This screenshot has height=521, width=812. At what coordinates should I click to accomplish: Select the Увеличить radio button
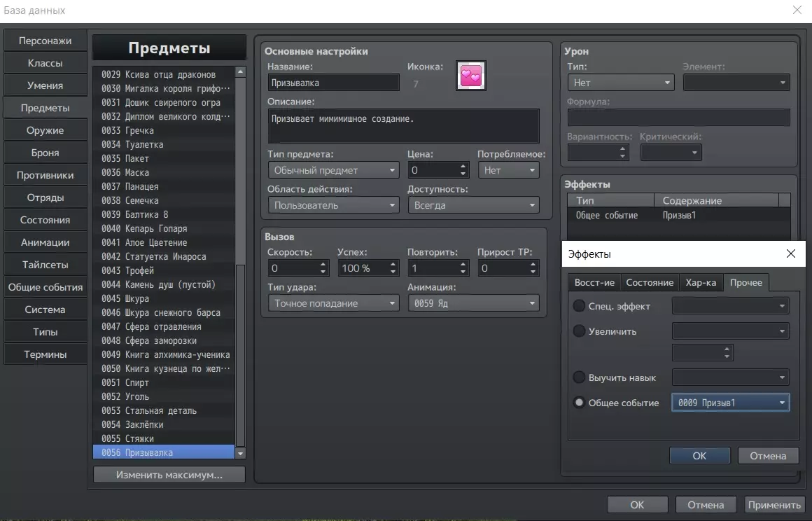pyautogui.click(x=579, y=331)
